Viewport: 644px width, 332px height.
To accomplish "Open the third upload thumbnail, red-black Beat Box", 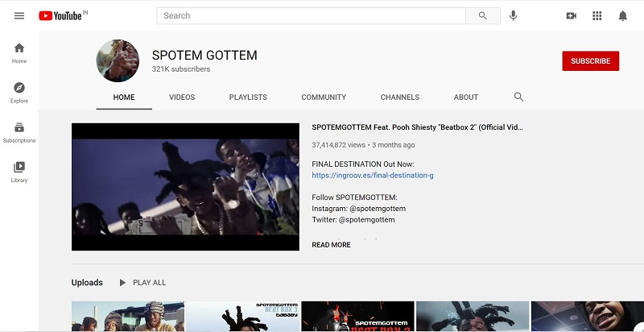I will [x=357, y=317].
